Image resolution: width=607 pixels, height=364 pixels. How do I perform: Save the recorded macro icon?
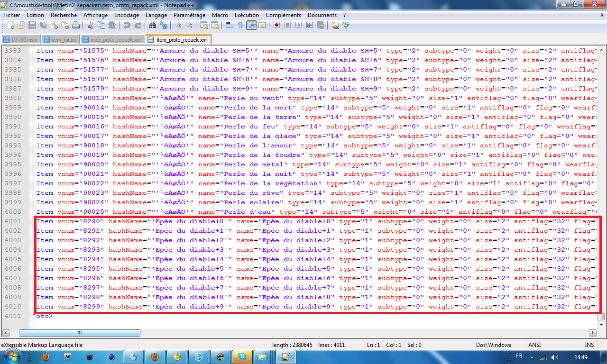point(321,25)
